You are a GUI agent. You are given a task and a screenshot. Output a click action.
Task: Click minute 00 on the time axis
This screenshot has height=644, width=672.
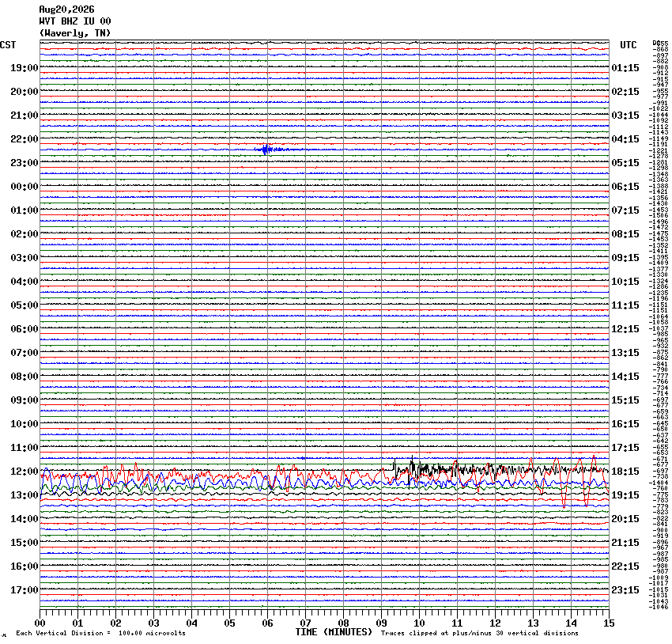(x=40, y=623)
